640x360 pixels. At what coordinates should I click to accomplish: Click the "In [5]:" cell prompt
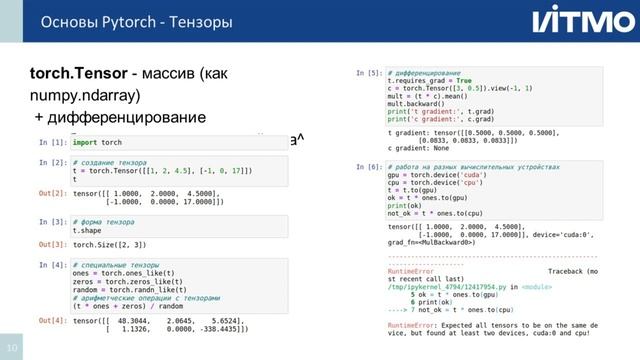point(369,73)
